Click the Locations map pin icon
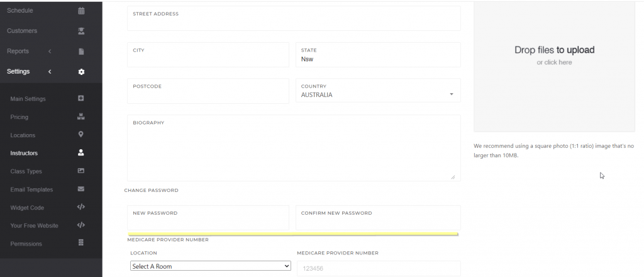 [80, 135]
